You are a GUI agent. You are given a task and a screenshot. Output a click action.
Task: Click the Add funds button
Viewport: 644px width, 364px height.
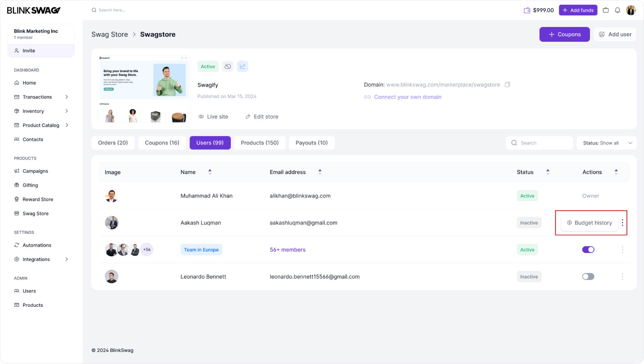coord(578,10)
